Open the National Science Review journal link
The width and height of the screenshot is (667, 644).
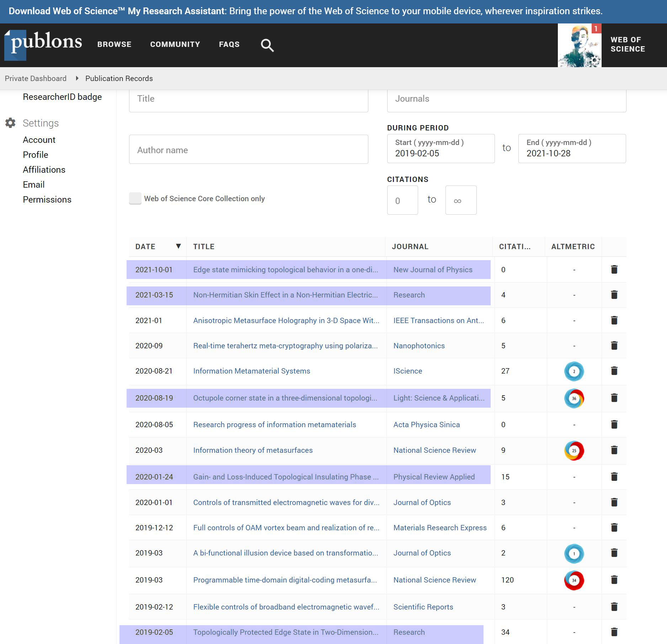(x=434, y=450)
